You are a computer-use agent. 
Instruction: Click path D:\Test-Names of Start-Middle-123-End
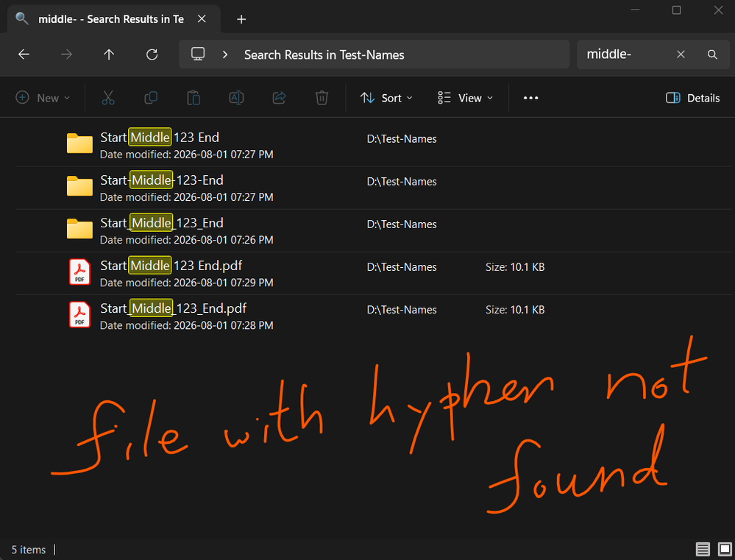pos(402,182)
